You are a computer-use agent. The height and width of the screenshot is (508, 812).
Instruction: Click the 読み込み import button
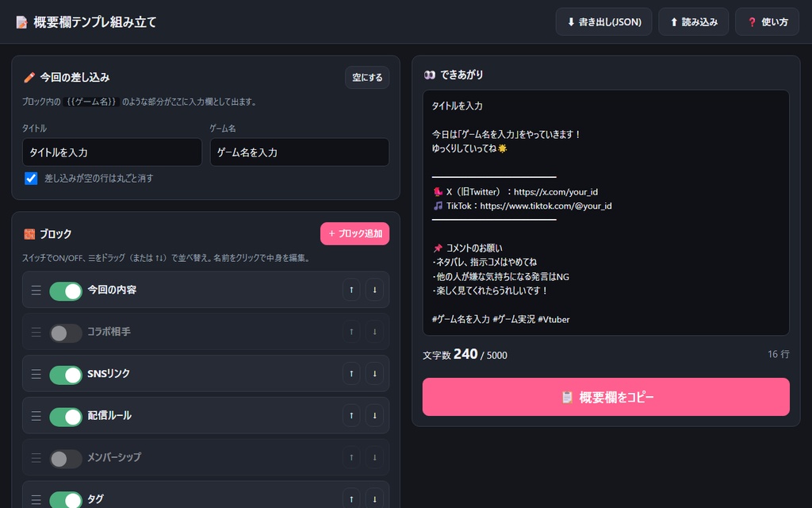tap(693, 21)
